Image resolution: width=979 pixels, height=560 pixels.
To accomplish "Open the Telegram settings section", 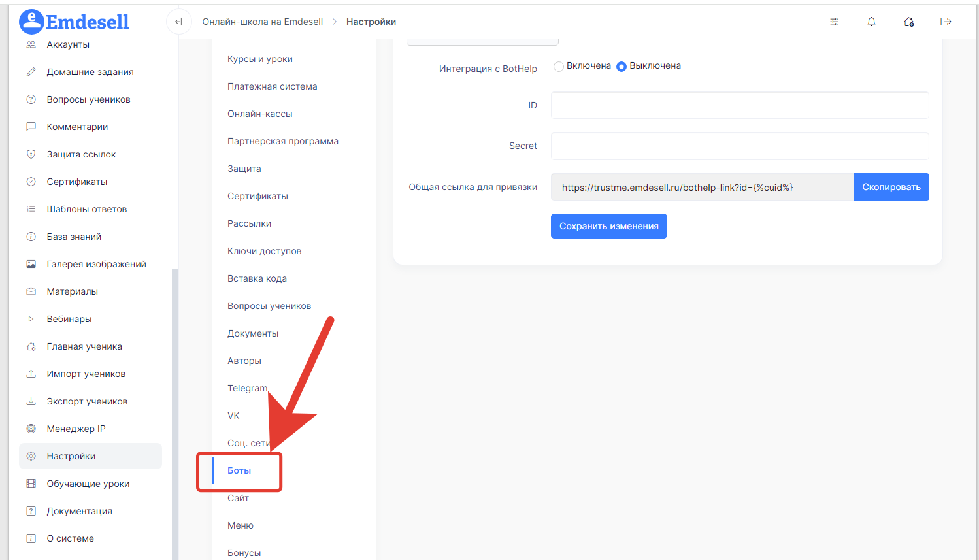I will [247, 388].
